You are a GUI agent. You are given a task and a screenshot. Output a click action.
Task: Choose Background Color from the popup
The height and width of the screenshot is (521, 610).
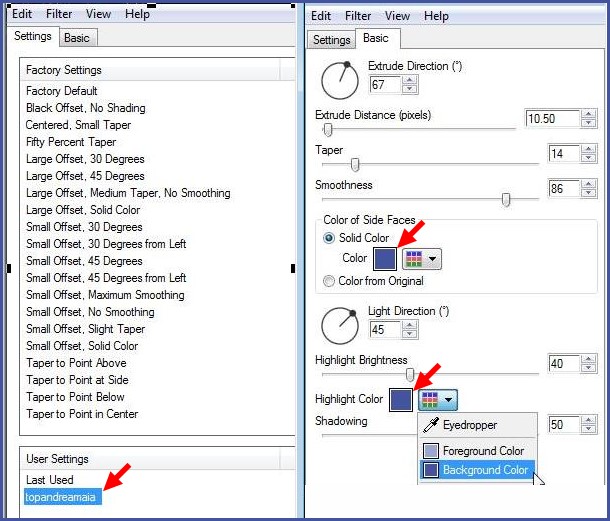tap(485, 470)
